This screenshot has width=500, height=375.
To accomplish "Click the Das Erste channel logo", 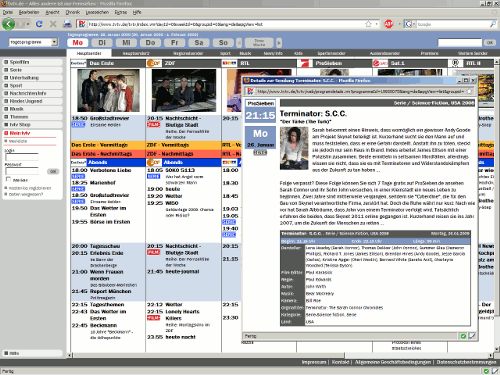I will (79, 63).
